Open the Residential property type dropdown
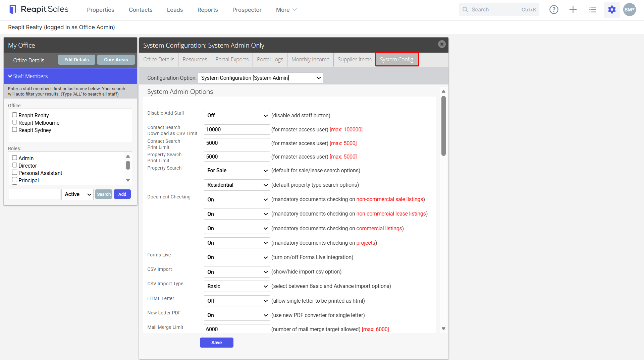 237,185
